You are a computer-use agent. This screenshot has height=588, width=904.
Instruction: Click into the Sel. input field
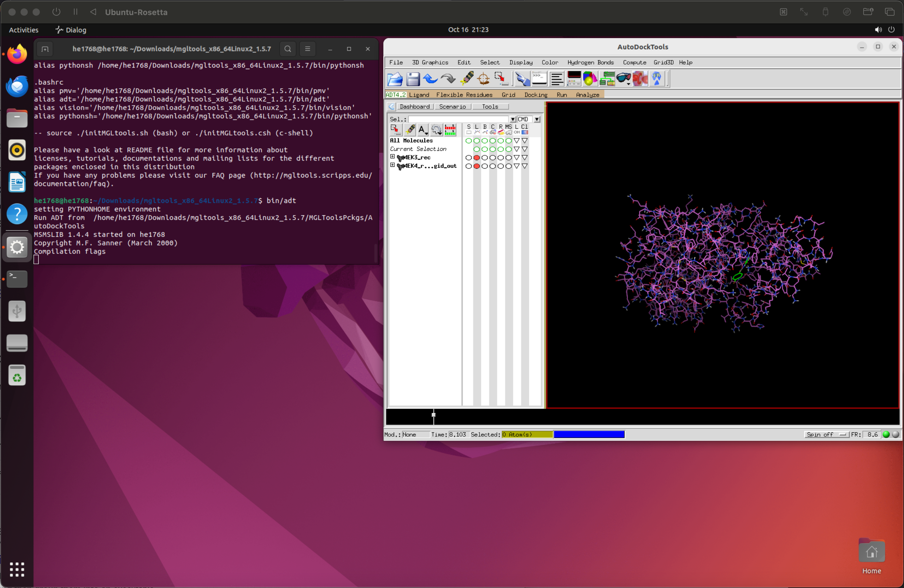(x=458, y=119)
